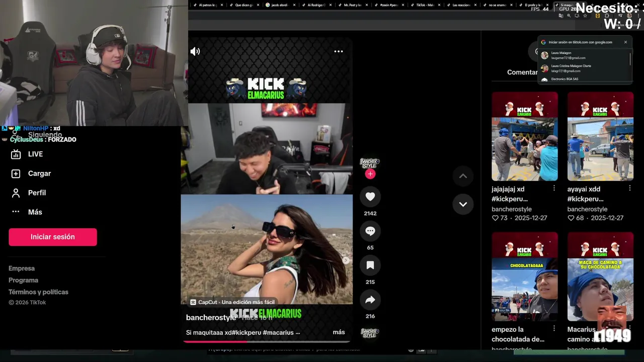Screen dimensions: 644x362
Task: Open the LIVE sidebar item
Action: (x=35, y=154)
